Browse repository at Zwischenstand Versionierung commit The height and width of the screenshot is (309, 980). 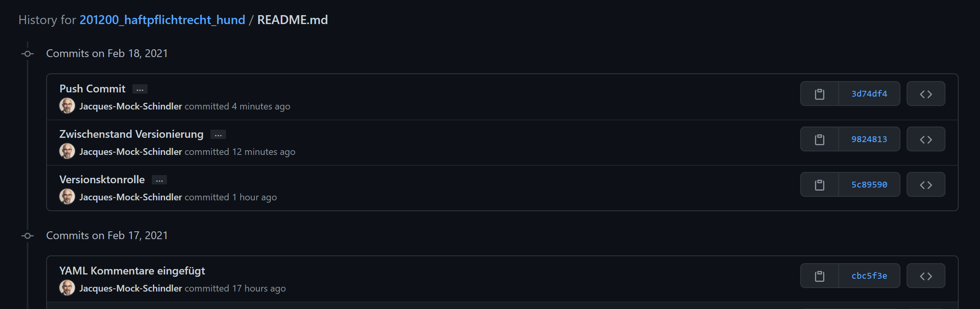pyautogui.click(x=926, y=139)
